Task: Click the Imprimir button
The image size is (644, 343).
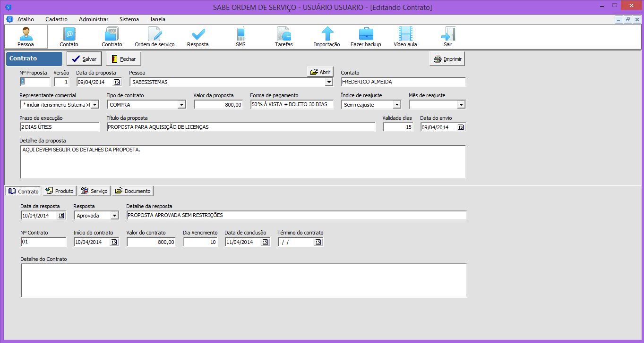Action: coord(447,59)
